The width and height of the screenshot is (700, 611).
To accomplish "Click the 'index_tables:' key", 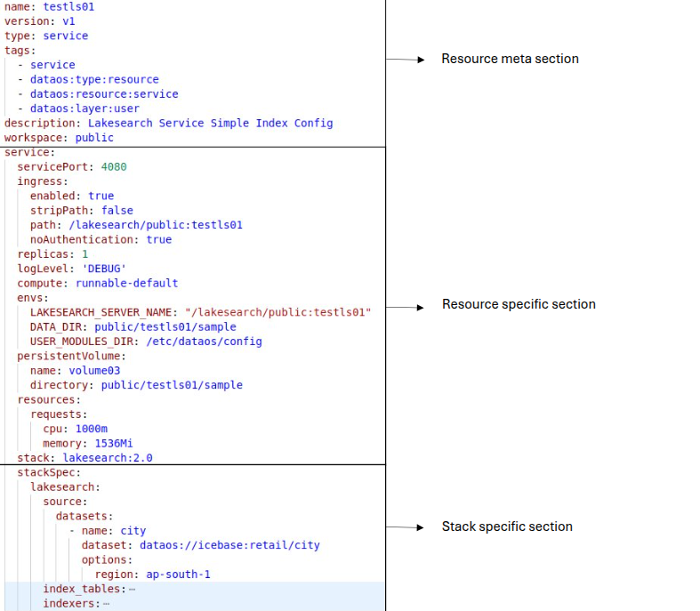I will coord(84,589).
